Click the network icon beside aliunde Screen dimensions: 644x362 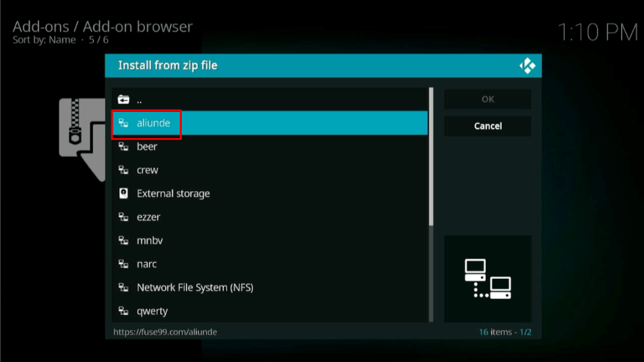[x=123, y=123]
